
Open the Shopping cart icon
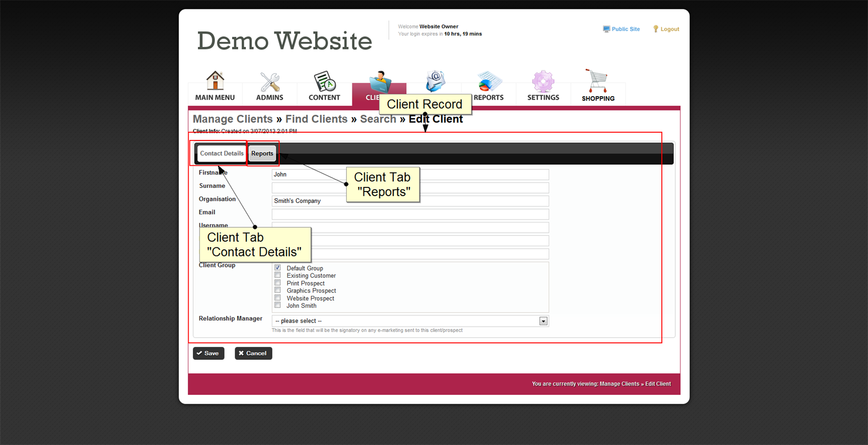tap(598, 81)
